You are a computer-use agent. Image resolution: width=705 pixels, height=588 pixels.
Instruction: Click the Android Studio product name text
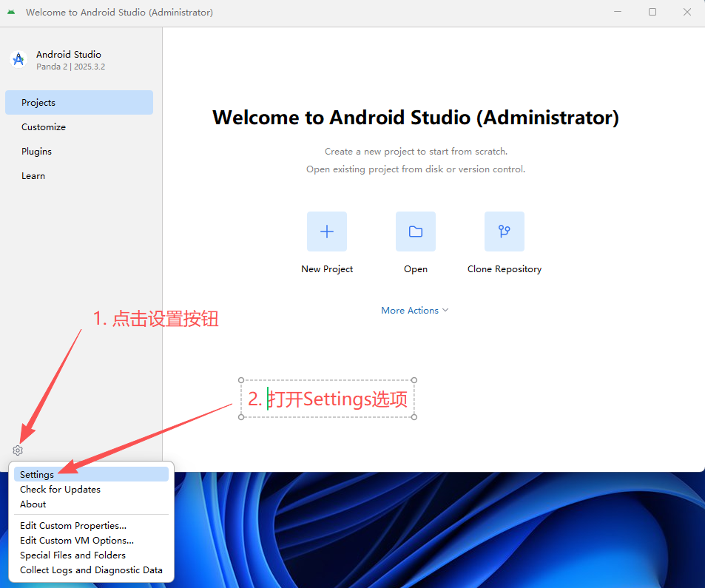(69, 55)
